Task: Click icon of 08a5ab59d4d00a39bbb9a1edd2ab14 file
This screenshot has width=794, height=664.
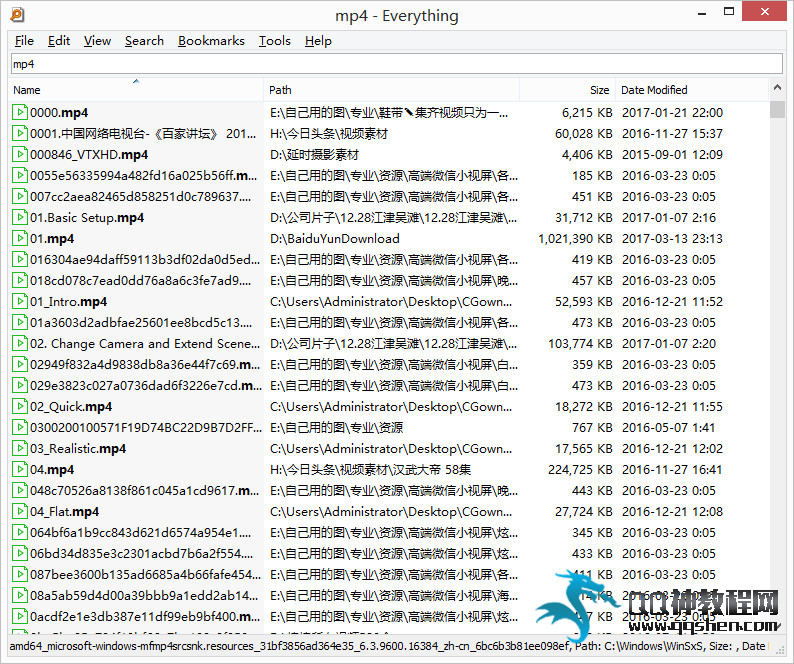Action: point(19,596)
